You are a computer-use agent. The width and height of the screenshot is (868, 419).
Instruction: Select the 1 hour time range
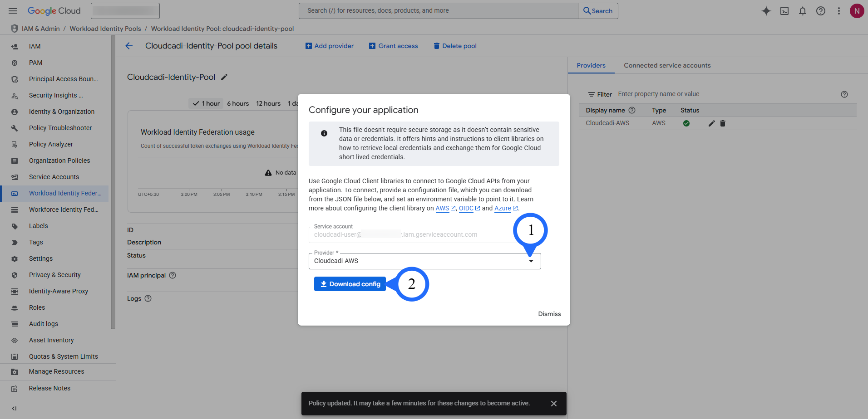coord(206,103)
